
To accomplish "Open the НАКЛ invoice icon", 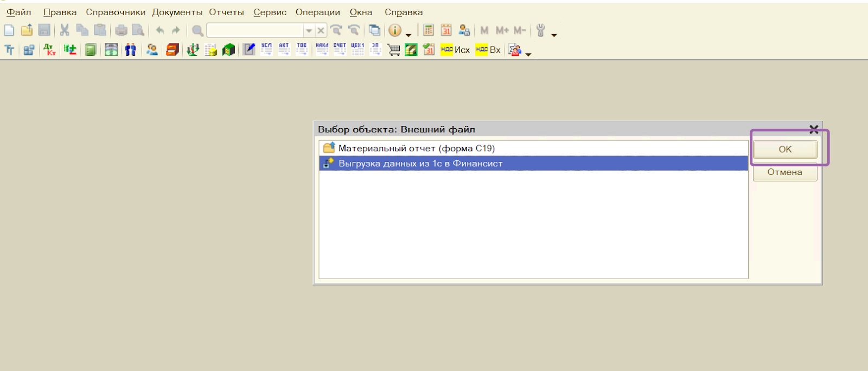I will [322, 49].
